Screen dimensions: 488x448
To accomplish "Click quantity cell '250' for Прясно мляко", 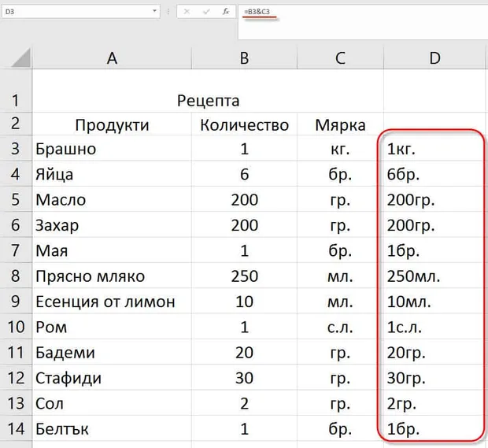I will 244,276.
